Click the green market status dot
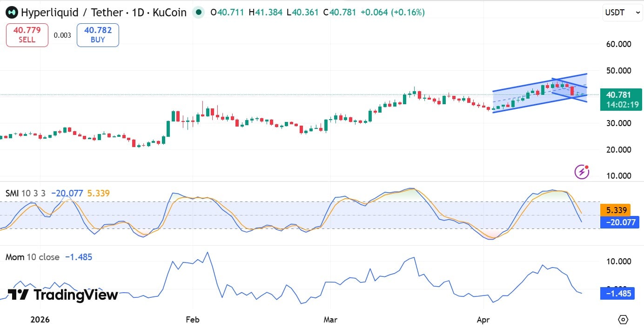Image resolution: width=644 pixels, height=329 pixels. coord(199,12)
